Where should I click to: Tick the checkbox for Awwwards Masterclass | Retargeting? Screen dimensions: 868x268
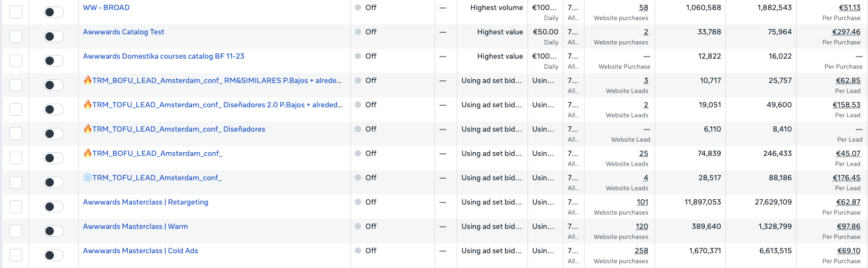pyautogui.click(x=16, y=207)
